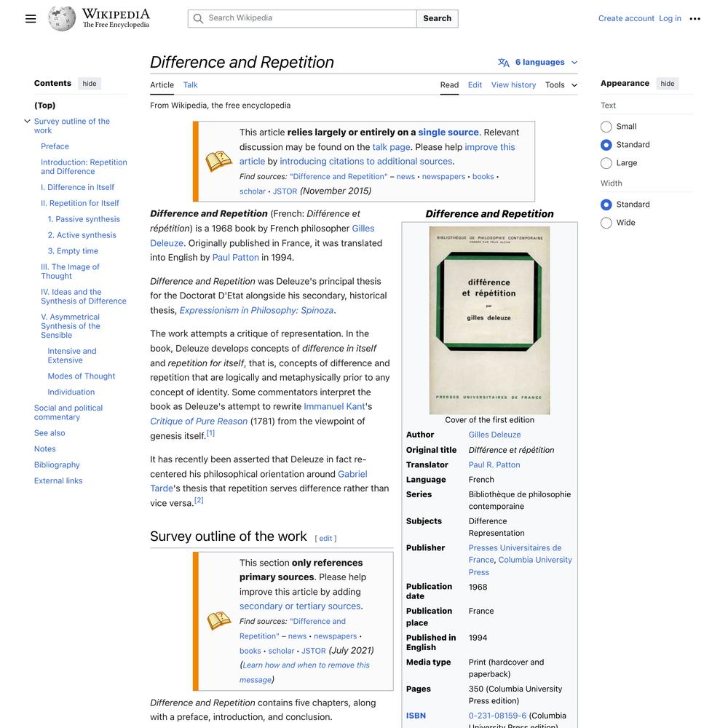
Task: Jump to See also section
Action: [50, 433]
